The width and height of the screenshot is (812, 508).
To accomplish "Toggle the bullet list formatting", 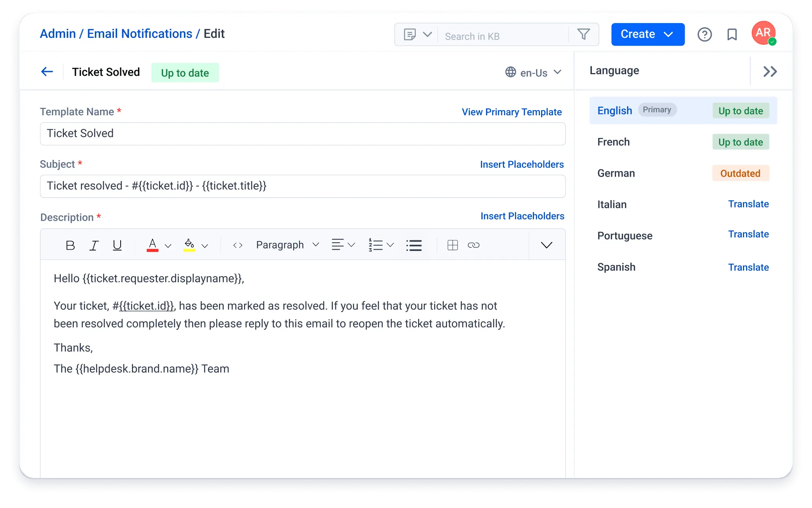I will click(x=414, y=245).
